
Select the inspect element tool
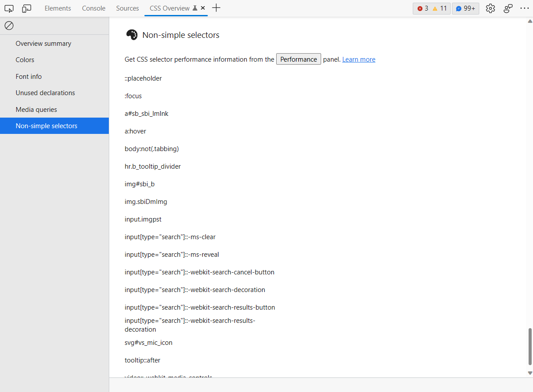pyautogui.click(x=9, y=8)
